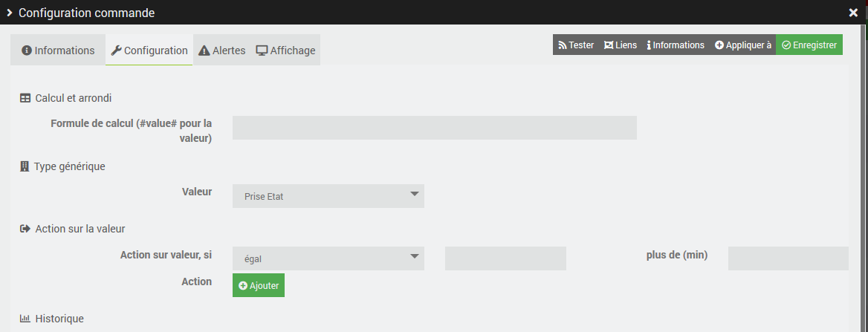This screenshot has width=868, height=332.
Task: Open the Liens dialog
Action: point(620,45)
